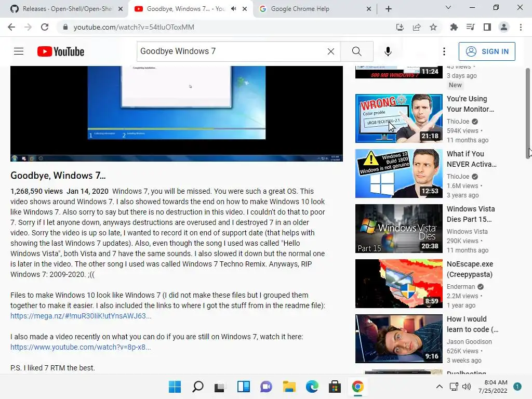Click the Jason Goodison channel name
The height and width of the screenshot is (399, 532).
tap(469, 342)
